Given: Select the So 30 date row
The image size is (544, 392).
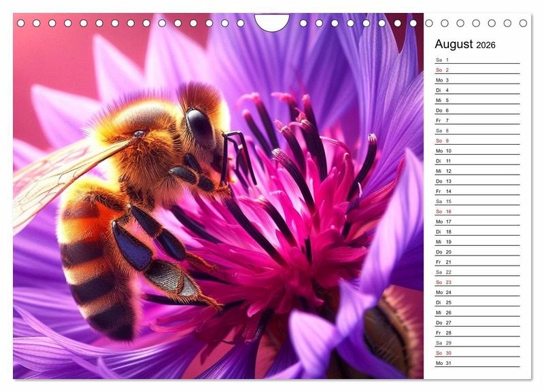Looking at the screenshot, I should (477, 353).
